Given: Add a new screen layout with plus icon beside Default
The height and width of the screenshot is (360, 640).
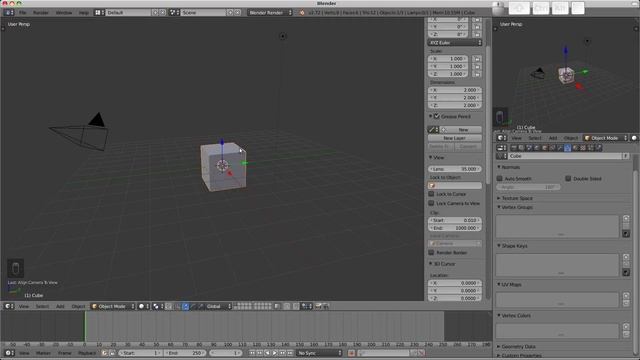Looking at the screenshot, I should coord(155,13).
